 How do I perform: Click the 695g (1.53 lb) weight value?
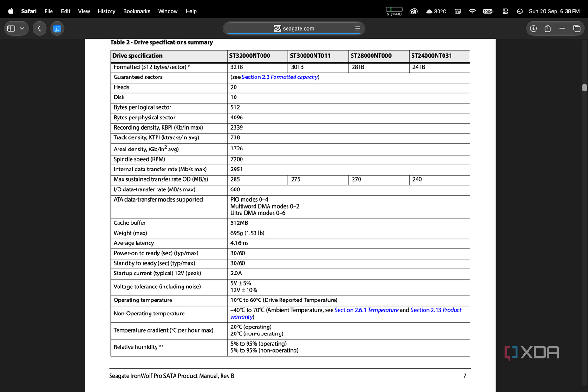click(x=248, y=233)
